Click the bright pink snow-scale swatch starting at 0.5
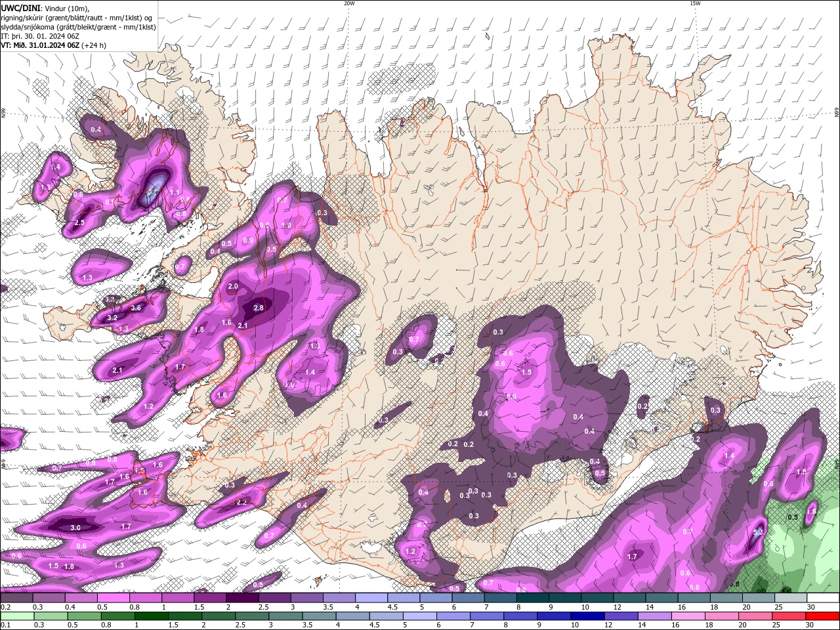This screenshot has width=840, height=630. point(113,598)
